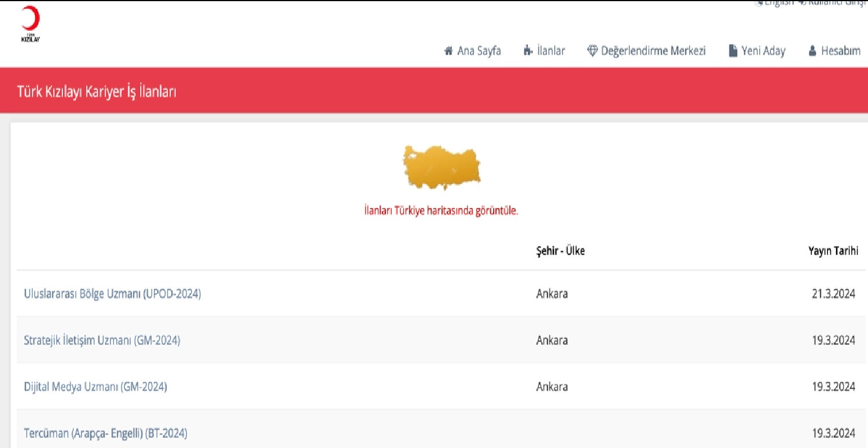Open the Stratejik İletişim Uzmanı (GM-2024) listing
This screenshot has width=868, height=448.
(102, 340)
